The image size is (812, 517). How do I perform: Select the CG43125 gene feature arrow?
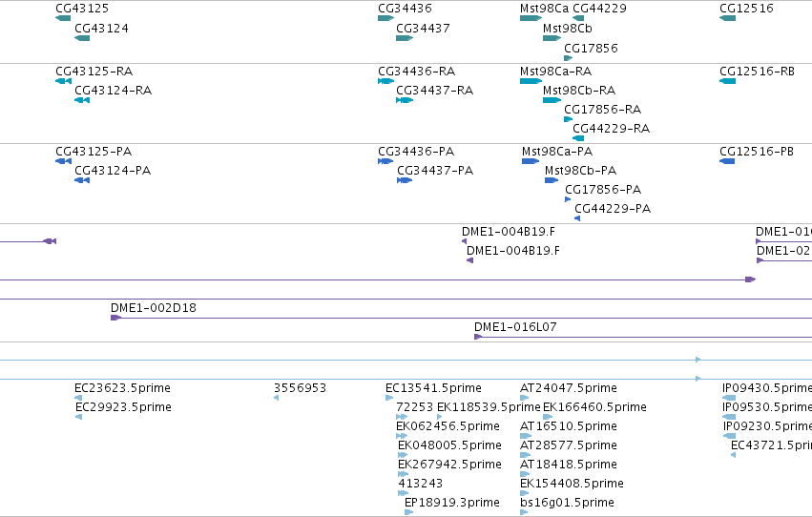63,18
